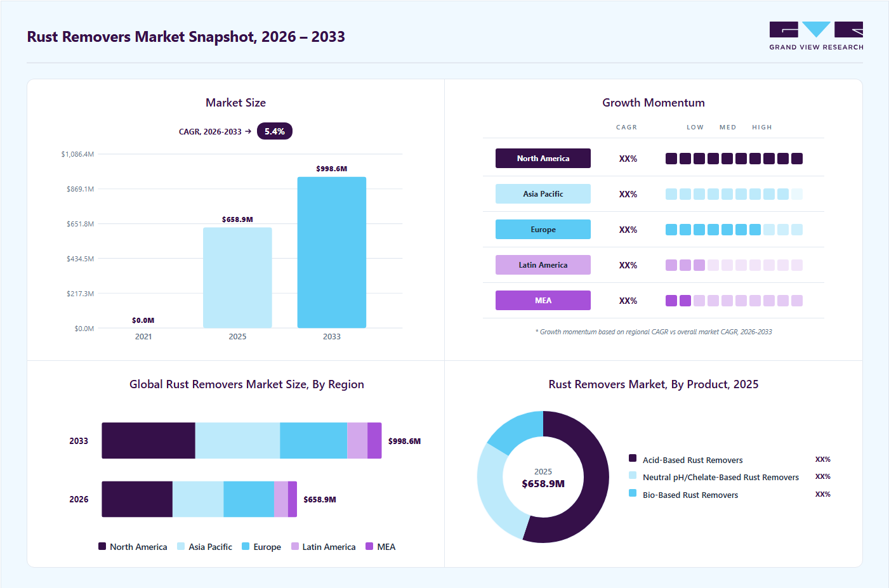Click the $1,086.4M y-axis label
The width and height of the screenshot is (889, 588).
[x=77, y=154]
